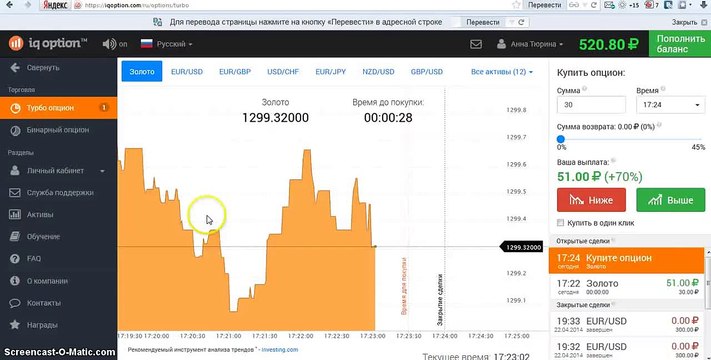Bookmark the page with the star icon
Viewport: 711px width, 360px height.
click(516, 5)
